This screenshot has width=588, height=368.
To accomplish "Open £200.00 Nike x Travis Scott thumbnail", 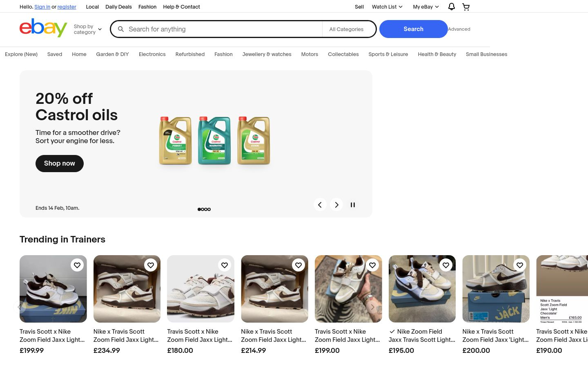I will coord(496,289).
